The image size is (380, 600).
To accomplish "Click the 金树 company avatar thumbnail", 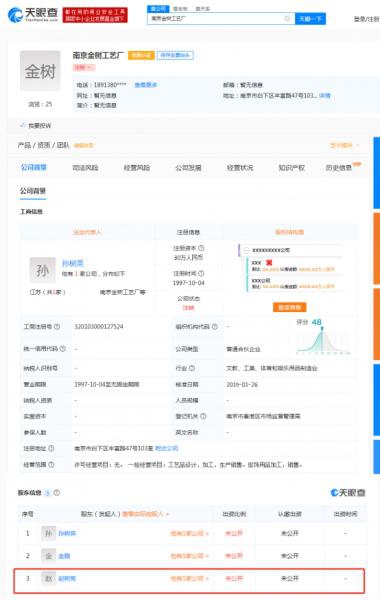I will coord(40,71).
